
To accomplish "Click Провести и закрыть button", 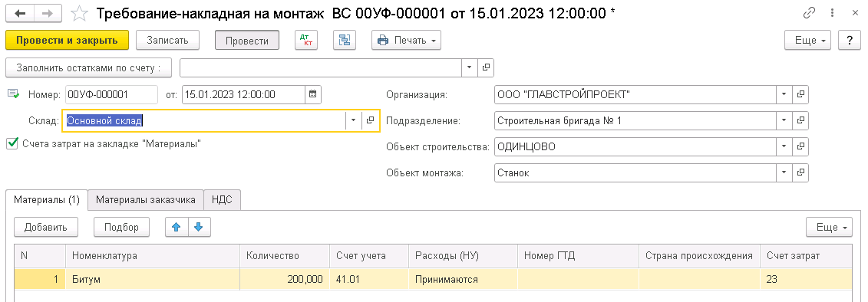I will 67,41.
